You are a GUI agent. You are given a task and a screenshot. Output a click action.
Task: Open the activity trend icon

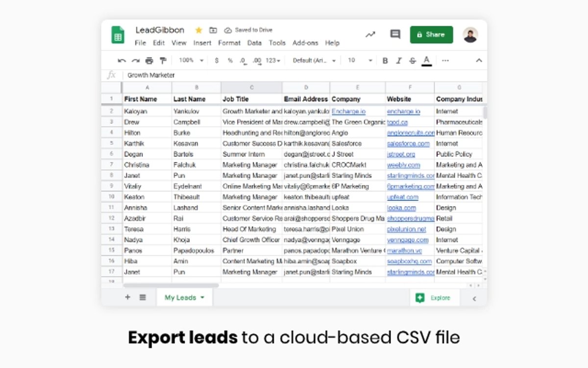tap(370, 34)
